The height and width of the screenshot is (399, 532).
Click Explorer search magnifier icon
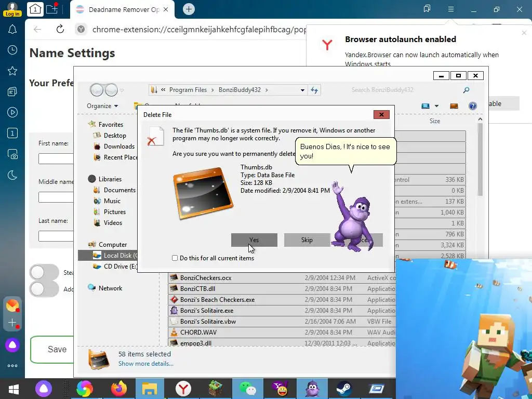point(466,90)
